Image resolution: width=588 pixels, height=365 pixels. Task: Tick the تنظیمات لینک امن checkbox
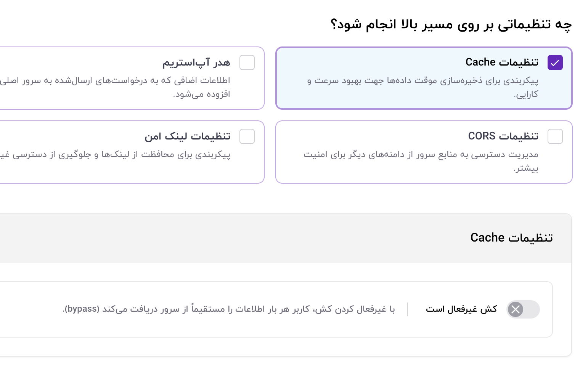click(247, 136)
